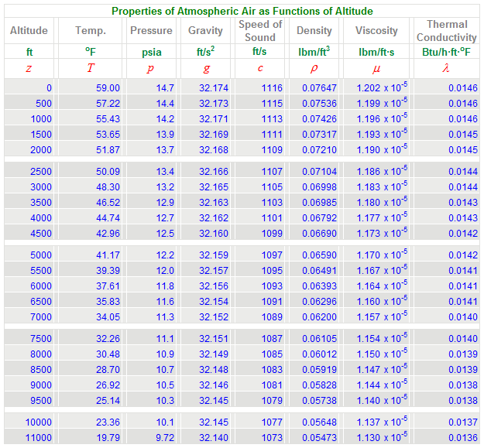The height and width of the screenshot is (448, 484).
Task: Click the 'Pressure' column header
Action: coord(151,30)
